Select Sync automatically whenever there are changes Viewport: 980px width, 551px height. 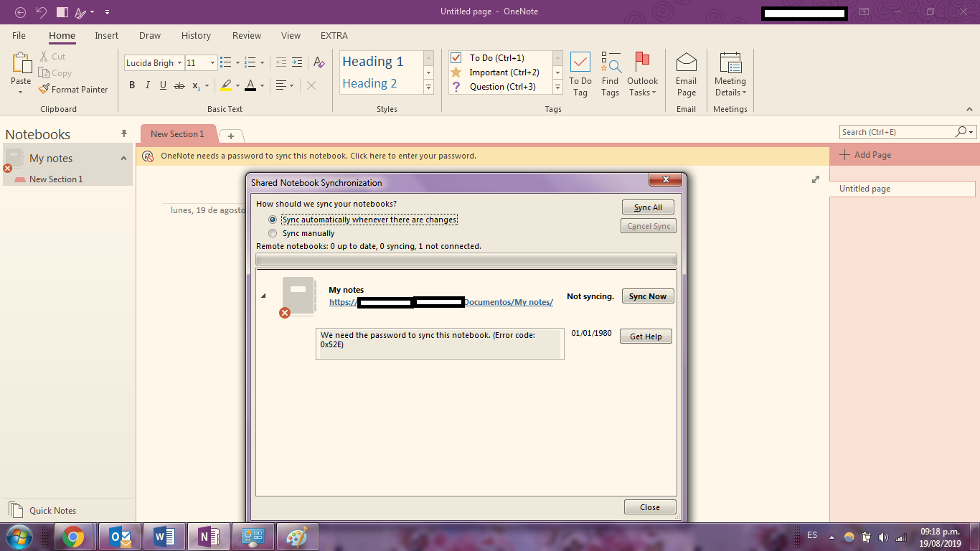[x=362, y=220]
